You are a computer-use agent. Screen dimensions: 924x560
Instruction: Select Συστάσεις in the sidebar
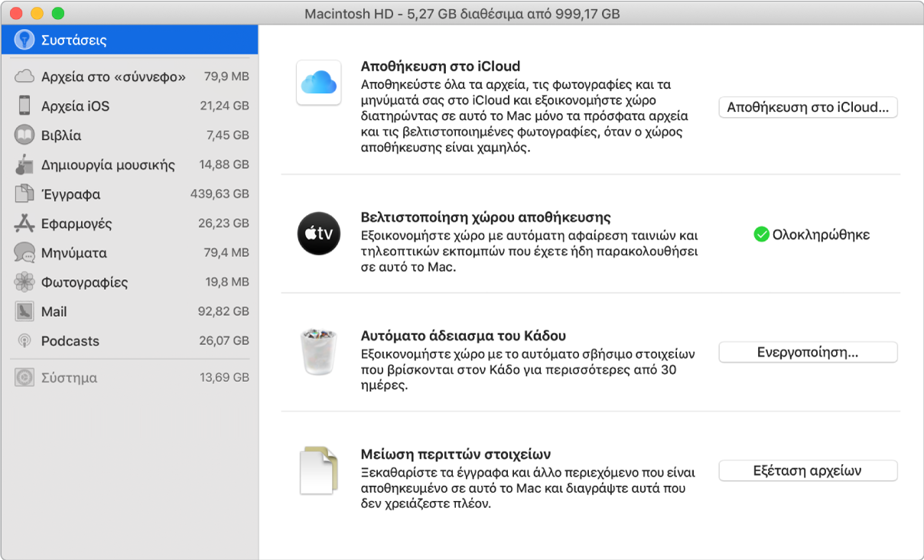pos(73,40)
